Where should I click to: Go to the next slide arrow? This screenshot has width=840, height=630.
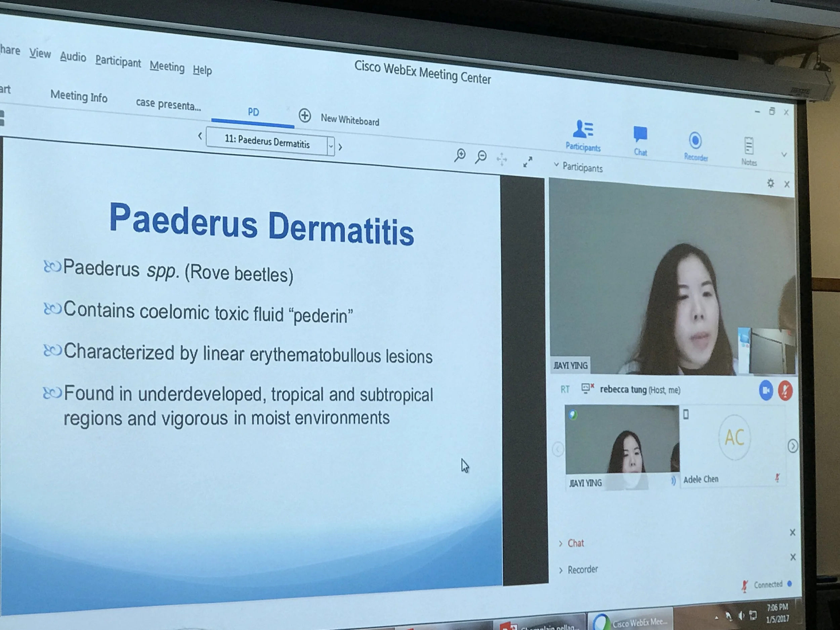coord(340,147)
